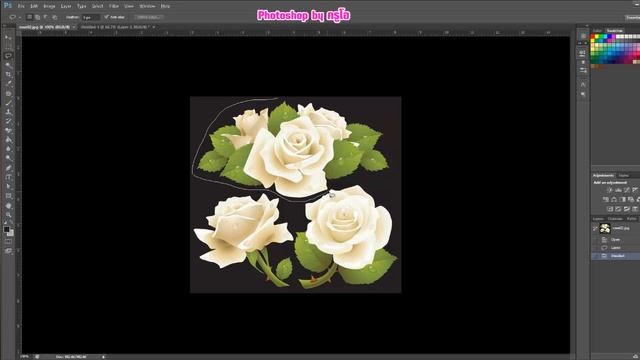Open the Filter menu
Image resolution: width=640 pixels, height=360 pixels.
[114, 6]
